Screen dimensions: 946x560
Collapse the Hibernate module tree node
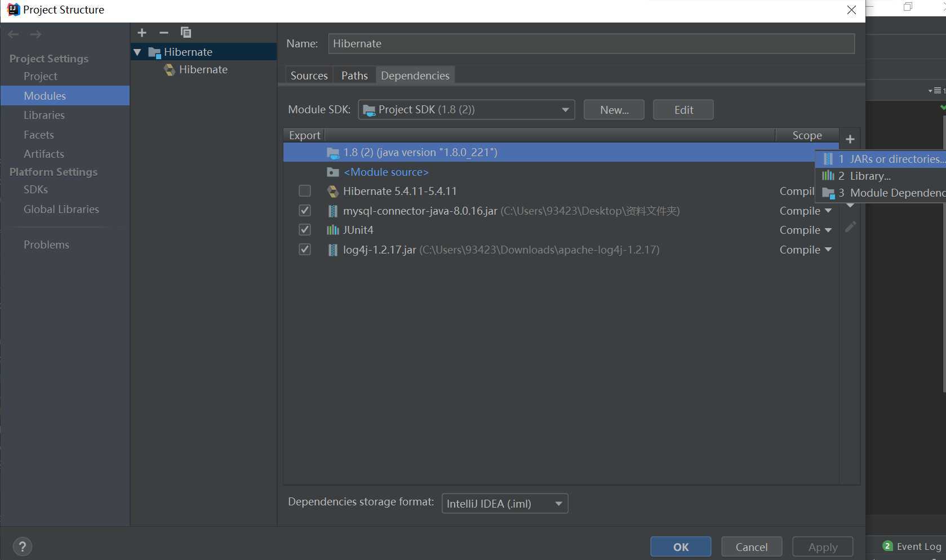[x=137, y=52]
